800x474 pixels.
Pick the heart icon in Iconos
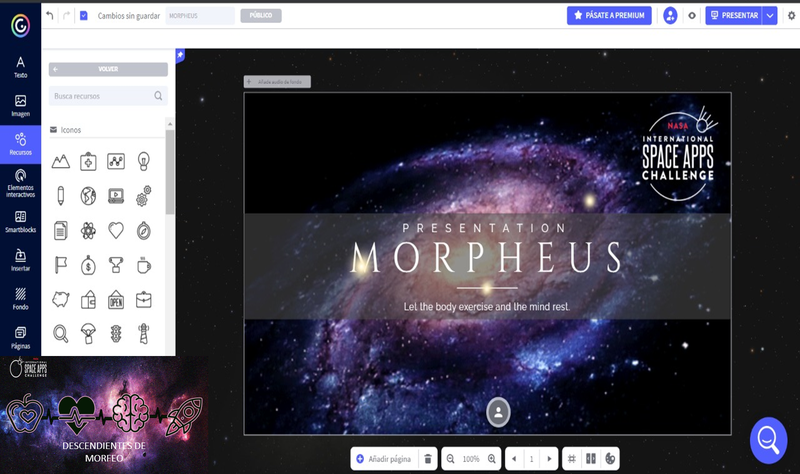[116, 230]
